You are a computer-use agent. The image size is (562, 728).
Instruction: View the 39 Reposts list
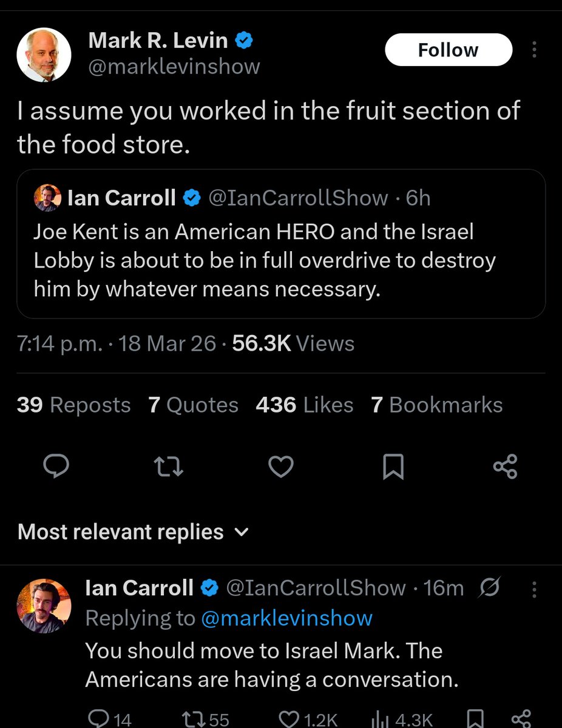[74, 405]
